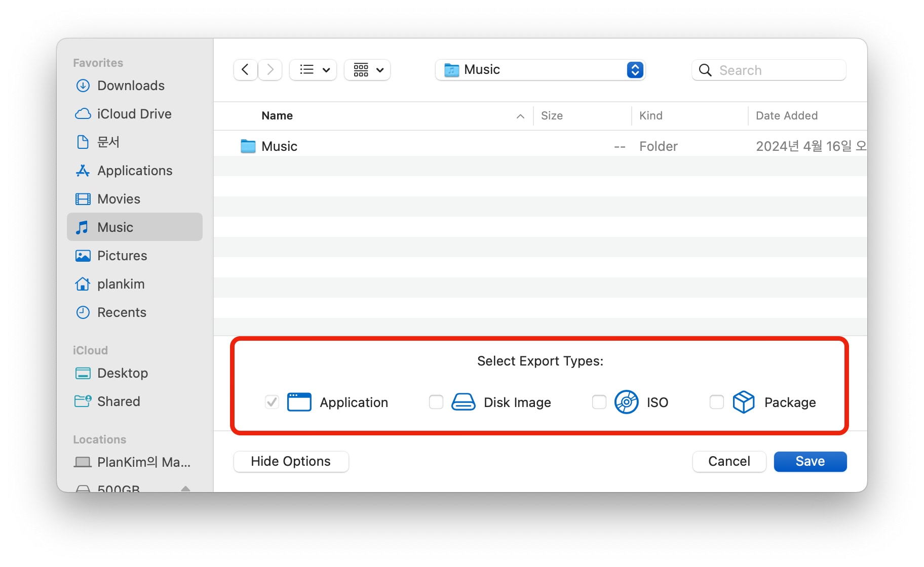Open the Music location pop-up menu
Image resolution: width=924 pixels, height=567 pixels.
click(x=540, y=69)
